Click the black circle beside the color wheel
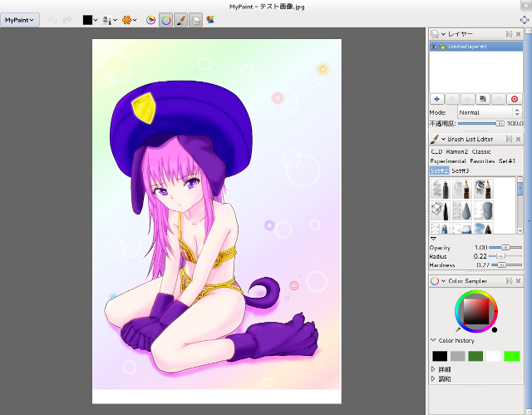Image resolution: width=532 pixels, height=415 pixels. tap(495, 330)
